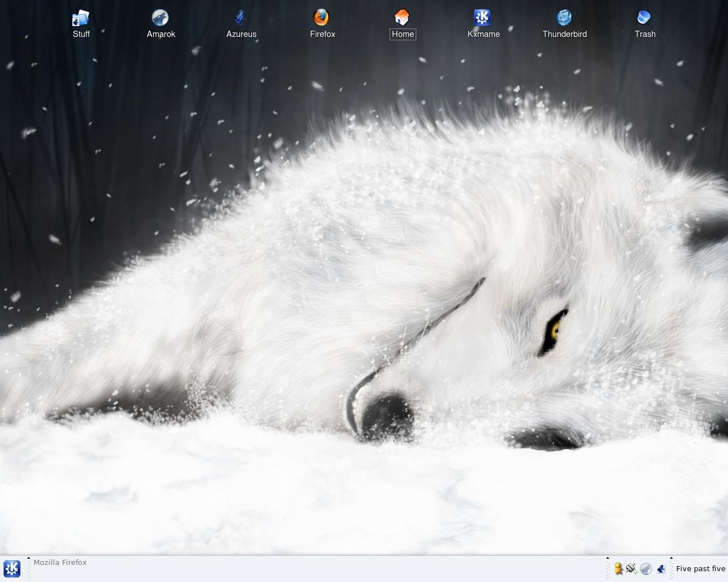Click the Amarok wolf tray icon

(x=646, y=569)
